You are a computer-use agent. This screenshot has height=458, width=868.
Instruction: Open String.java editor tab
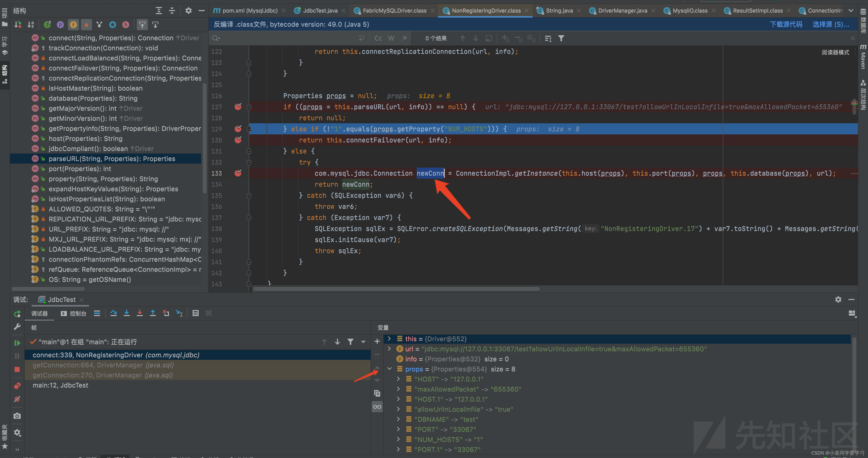tap(559, 11)
